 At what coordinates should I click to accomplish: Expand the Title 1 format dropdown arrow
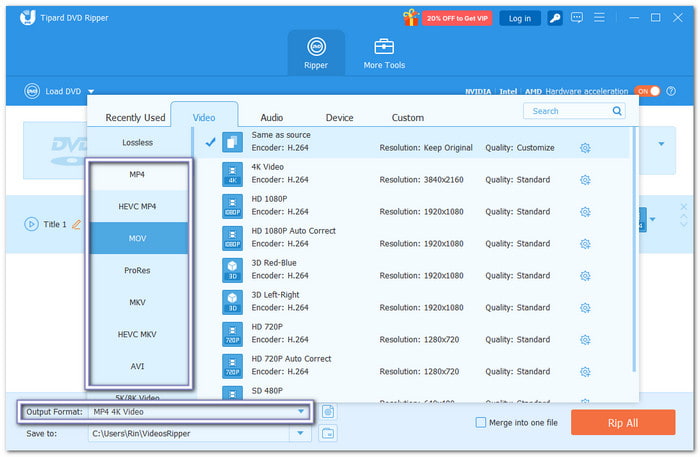click(653, 219)
